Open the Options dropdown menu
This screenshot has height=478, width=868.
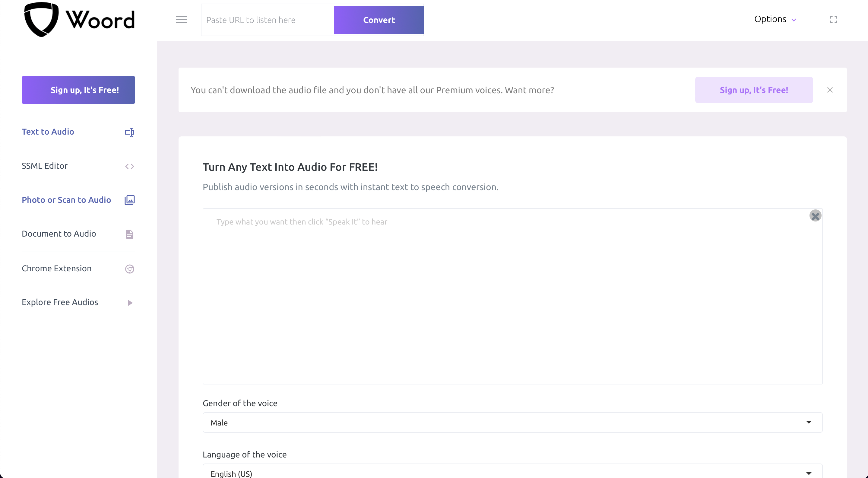[775, 19]
